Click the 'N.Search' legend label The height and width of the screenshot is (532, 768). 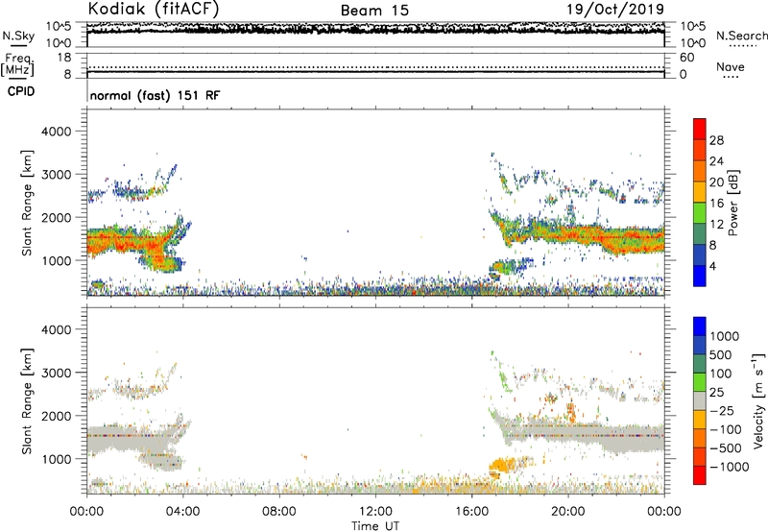click(741, 36)
